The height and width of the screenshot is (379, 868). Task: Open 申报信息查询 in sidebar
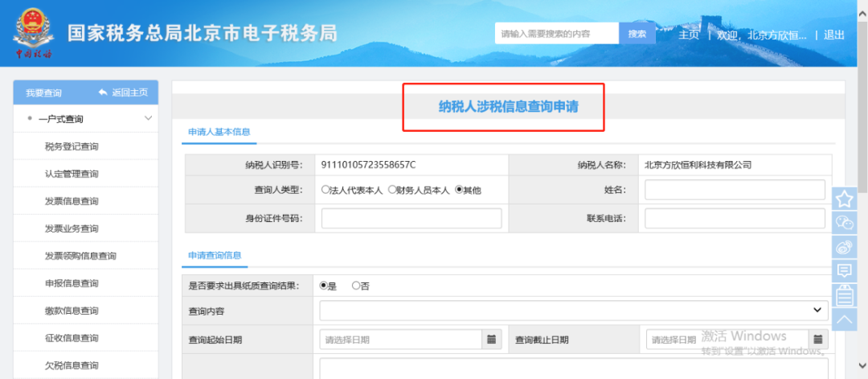point(72,284)
